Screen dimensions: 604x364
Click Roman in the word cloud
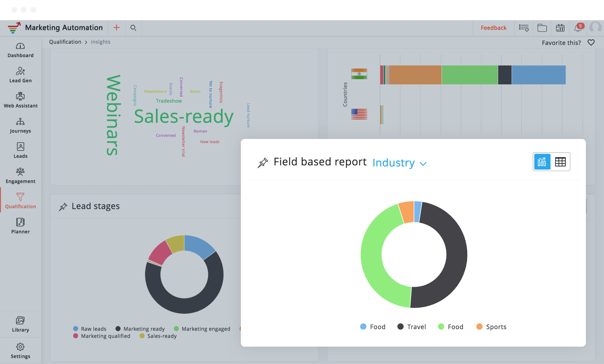point(200,131)
